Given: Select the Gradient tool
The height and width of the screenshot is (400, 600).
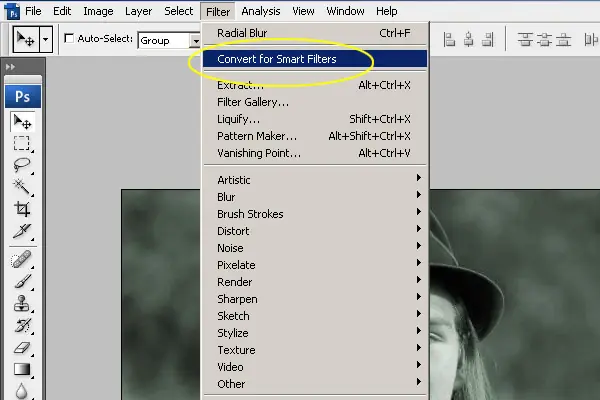Looking at the screenshot, I should [22, 369].
